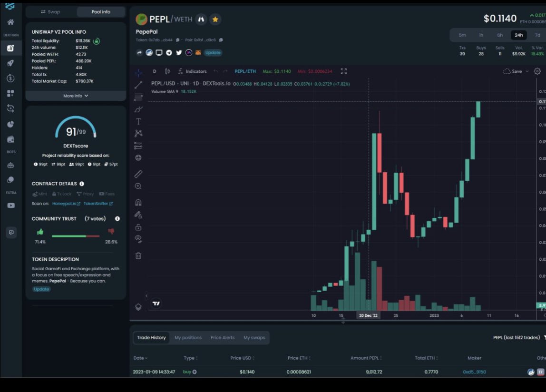Image resolution: width=546 pixels, height=392 pixels.
Task: Open the Pair Explorer chart icon in sidebar
Action: click(10, 48)
